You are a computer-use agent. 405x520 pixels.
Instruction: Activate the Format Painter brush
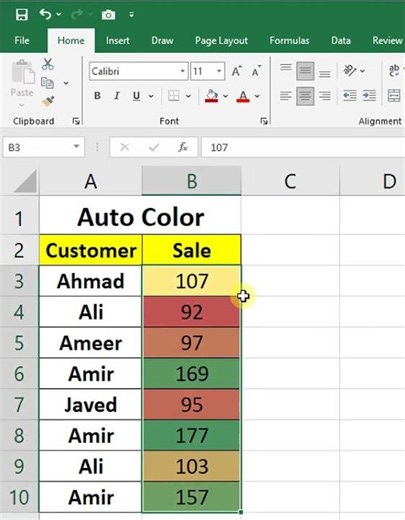48,101
